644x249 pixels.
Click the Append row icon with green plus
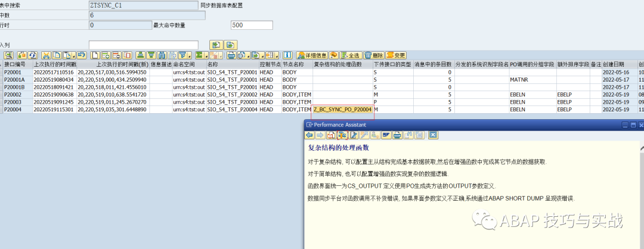click(106, 55)
